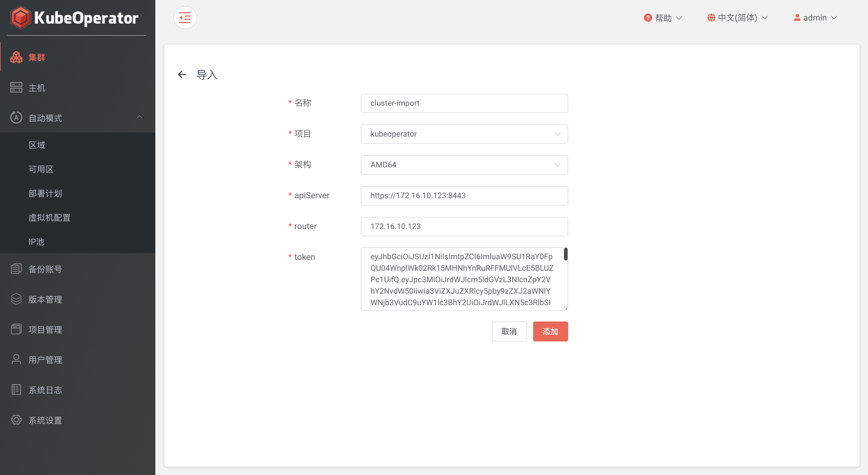Image resolution: width=868 pixels, height=475 pixels.
Task: Go to 系统设置 menu item
Action: click(77, 420)
